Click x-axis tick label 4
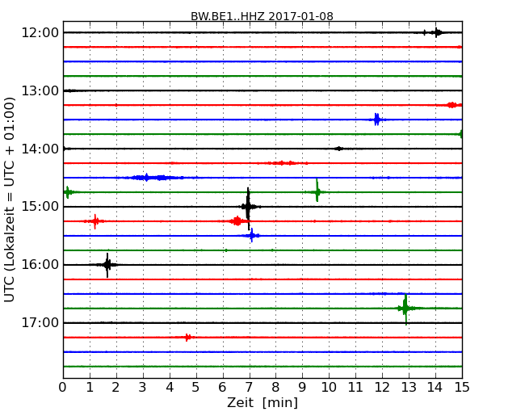Viewport: 525px width, 420px height. point(170,388)
